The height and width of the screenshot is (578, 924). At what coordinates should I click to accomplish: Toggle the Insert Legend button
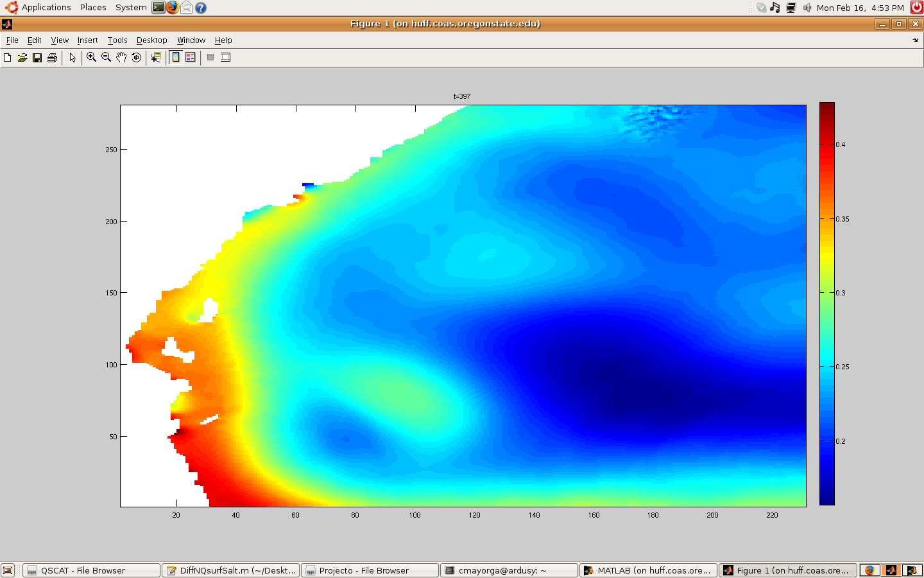point(191,58)
